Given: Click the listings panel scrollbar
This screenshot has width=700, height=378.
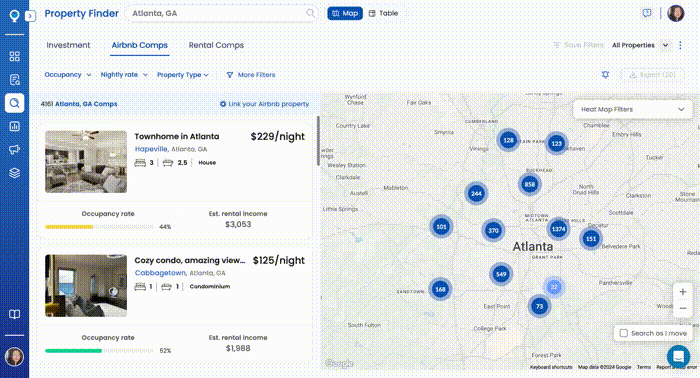Looking at the screenshot, I should tap(318, 141).
